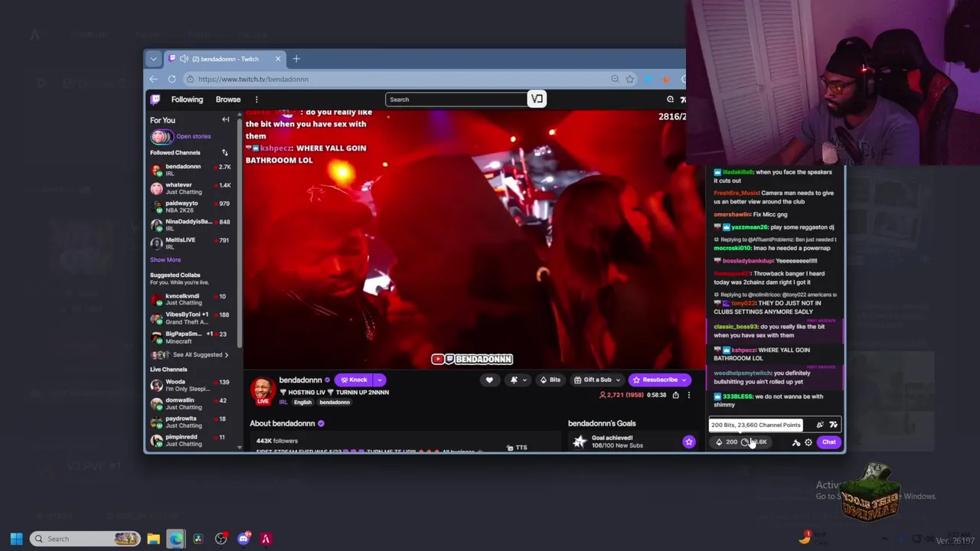The height and width of the screenshot is (551, 980).
Task: Open the 7TV emote icon in the chat input
Action: coord(833,425)
